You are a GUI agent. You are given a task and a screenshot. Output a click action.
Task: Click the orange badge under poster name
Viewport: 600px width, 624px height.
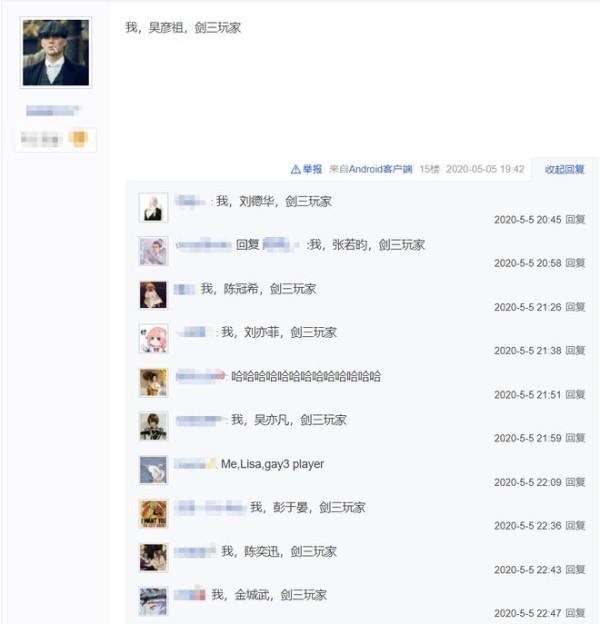coord(78,138)
